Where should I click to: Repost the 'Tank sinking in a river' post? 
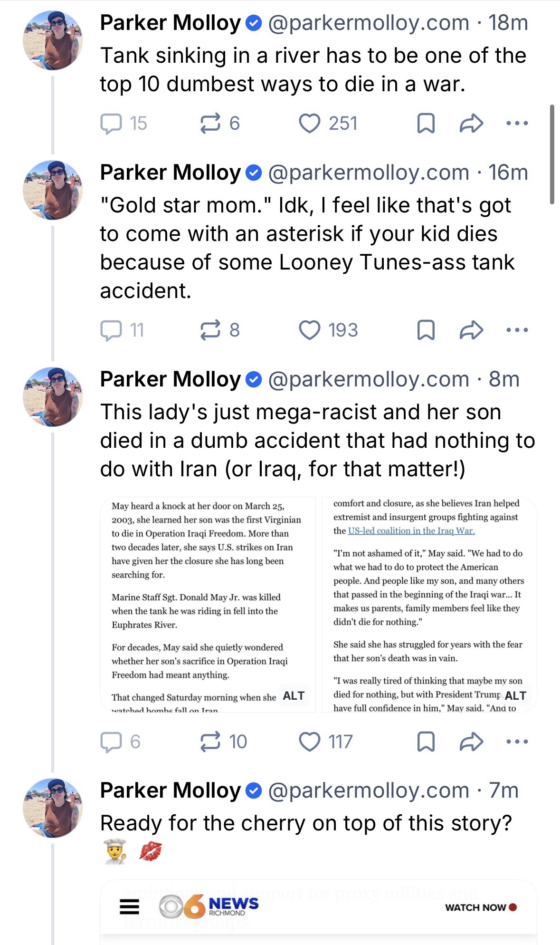(x=210, y=124)
